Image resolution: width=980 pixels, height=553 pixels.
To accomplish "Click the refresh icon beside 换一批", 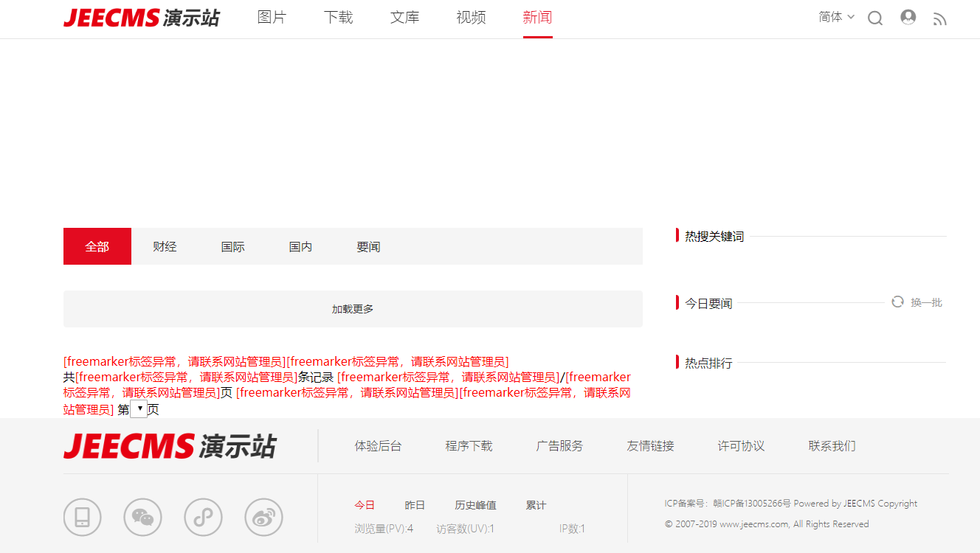I will (x=897, y=302).
